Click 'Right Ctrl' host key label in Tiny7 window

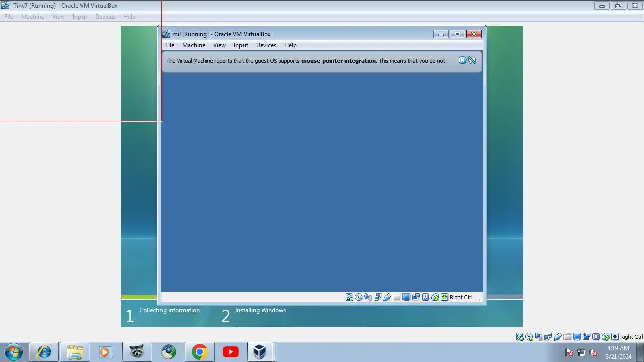click(x=631, y=337)
